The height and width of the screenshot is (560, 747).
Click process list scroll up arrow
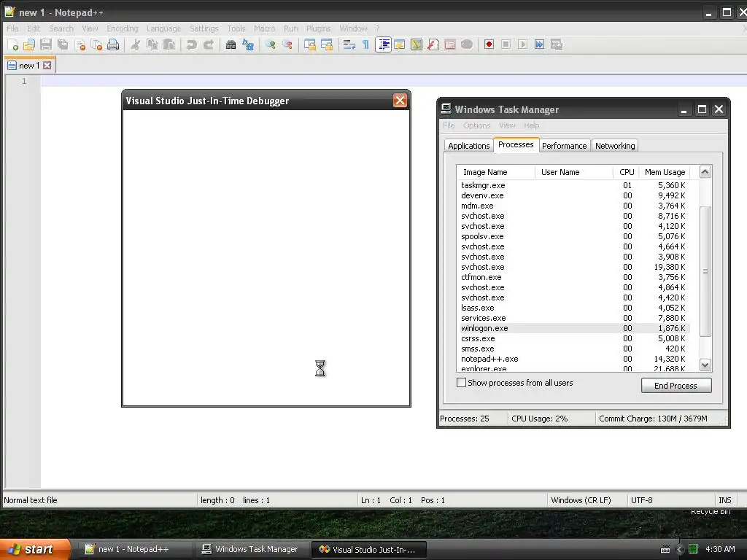pos(705,172)
